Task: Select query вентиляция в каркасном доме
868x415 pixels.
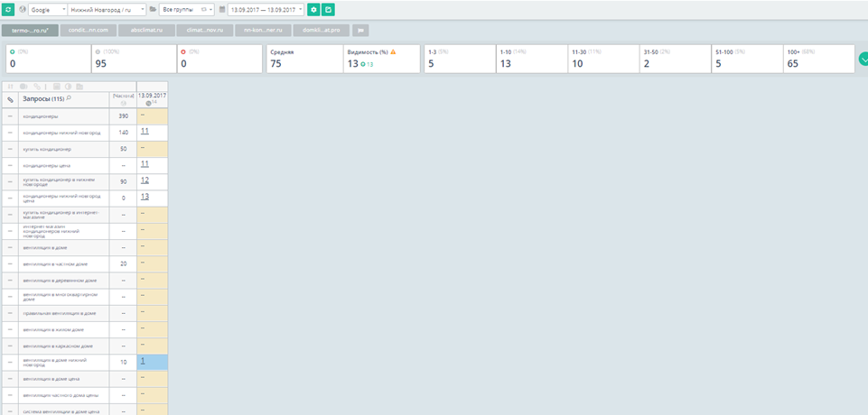Action: pos(63,346)
